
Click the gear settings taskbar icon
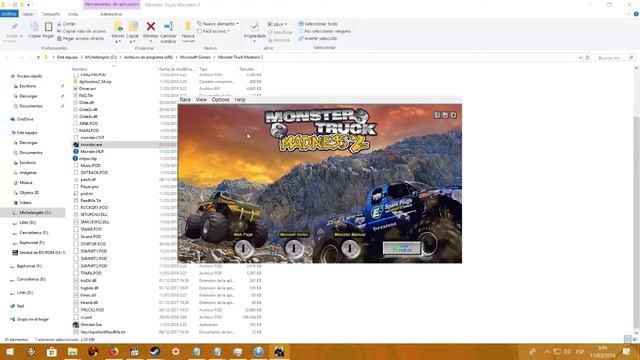click(x=176, y=351)
